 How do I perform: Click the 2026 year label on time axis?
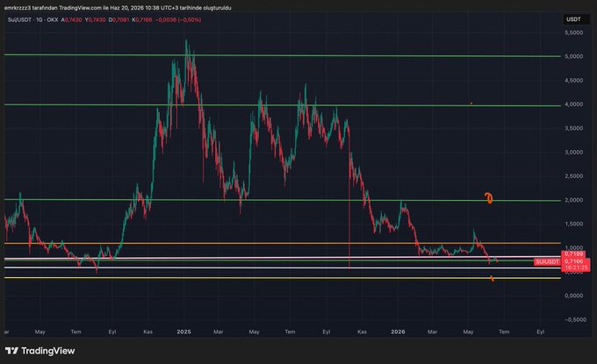coord(398,332)
